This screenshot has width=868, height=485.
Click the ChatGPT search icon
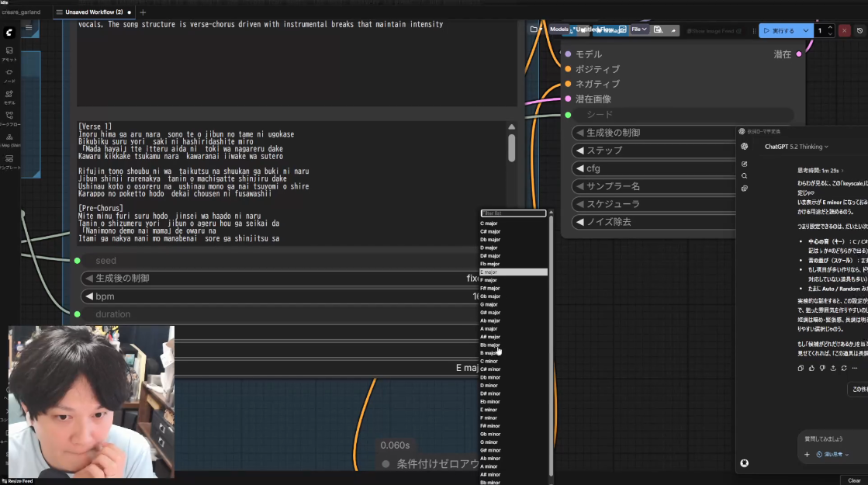(745, 176)
